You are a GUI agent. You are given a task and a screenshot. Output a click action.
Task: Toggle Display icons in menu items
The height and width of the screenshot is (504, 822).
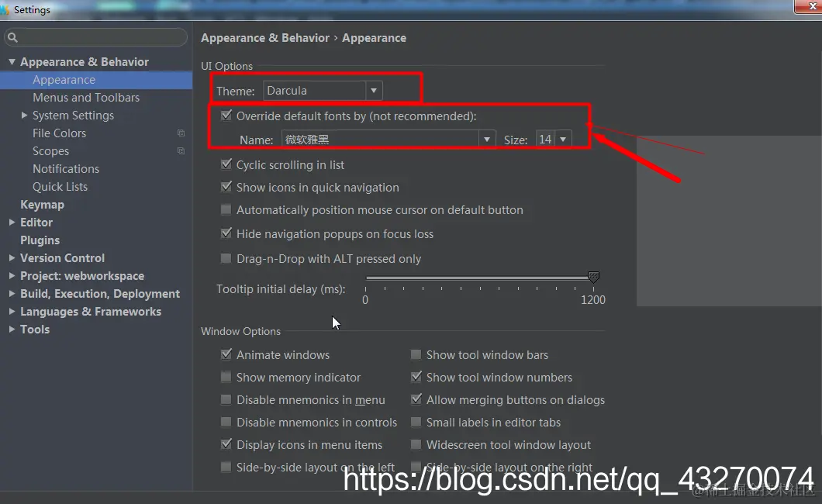(x=226, y=444)
